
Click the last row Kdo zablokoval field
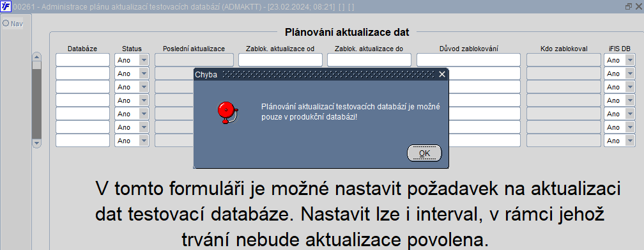[x=563, y=141]
